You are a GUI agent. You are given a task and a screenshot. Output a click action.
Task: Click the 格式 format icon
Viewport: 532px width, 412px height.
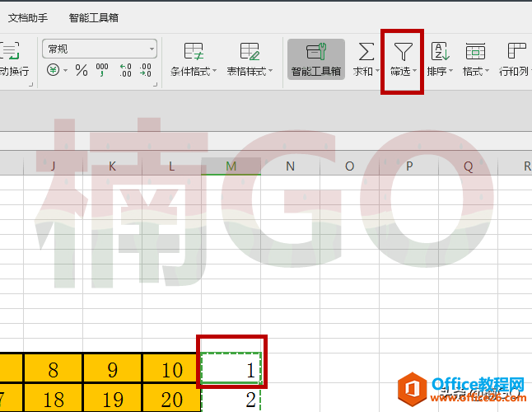475,52
